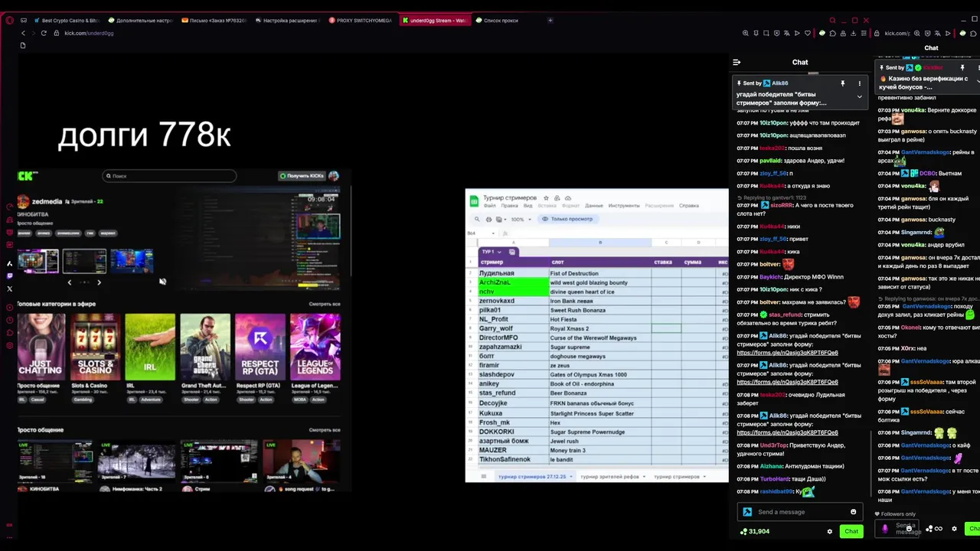Select column B header in the spreadsheet

point(600,243)
